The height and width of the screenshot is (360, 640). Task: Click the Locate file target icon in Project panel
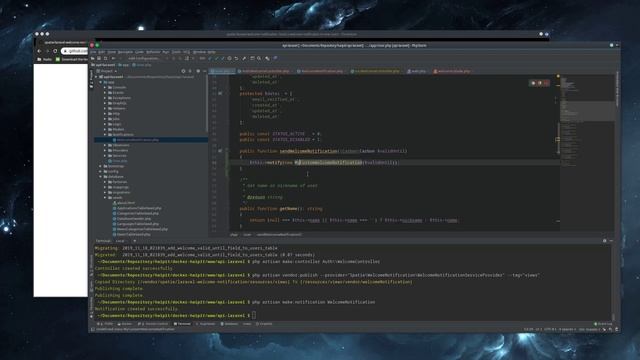point(183,71)
